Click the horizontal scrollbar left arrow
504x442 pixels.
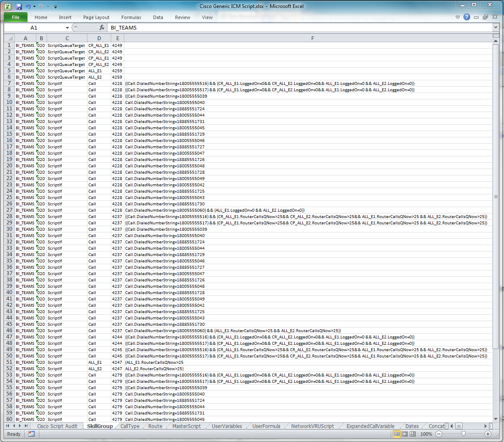click(x=451, y=426)
